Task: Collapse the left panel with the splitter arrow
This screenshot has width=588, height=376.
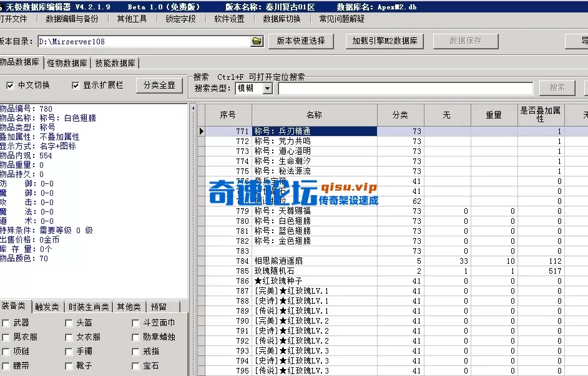Action: pyautogui.click(x=194, y=108)
